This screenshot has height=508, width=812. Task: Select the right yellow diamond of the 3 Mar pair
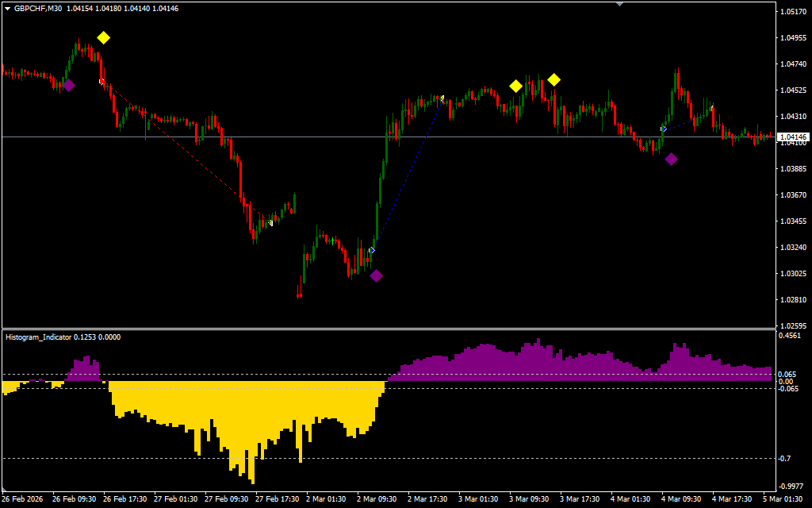[553, 79]
